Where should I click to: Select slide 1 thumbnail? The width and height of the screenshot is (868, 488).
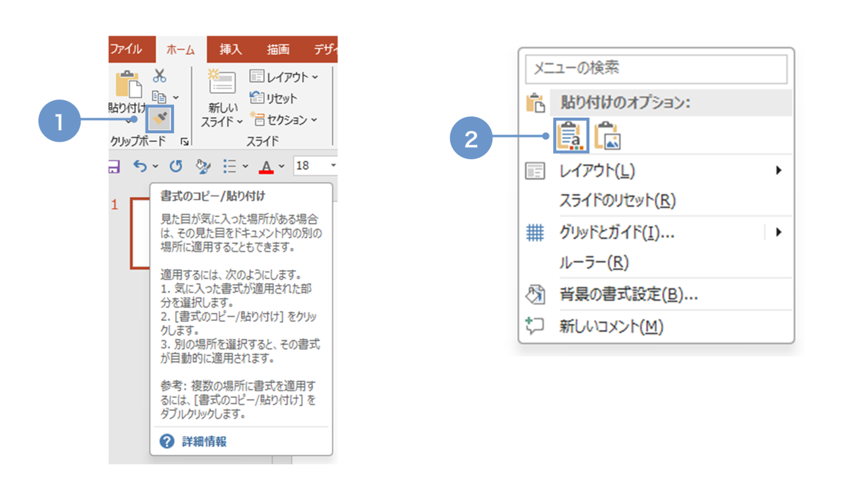pyautogui.click(x=140, y=233)
